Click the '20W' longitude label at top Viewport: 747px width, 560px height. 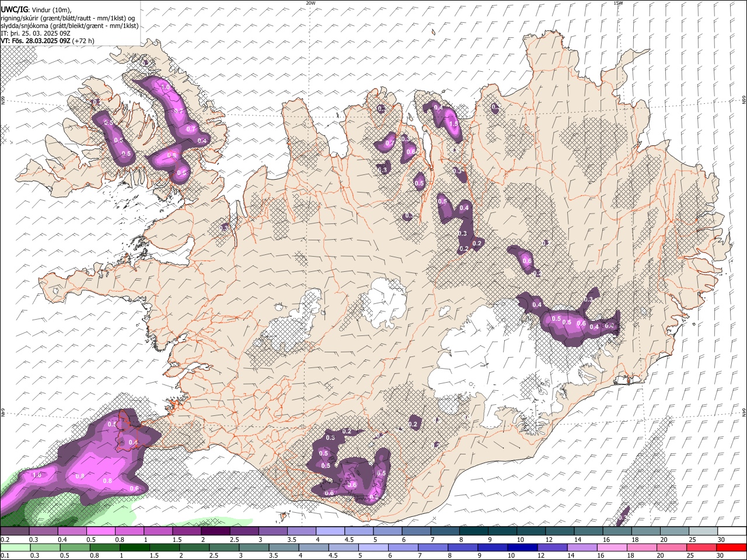tap(310, 3)
